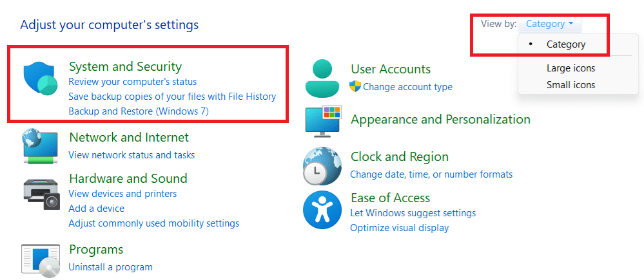This screenshot has width=644, height=280.
Task: Open Optimize visual display link
Action: [399, 227]
